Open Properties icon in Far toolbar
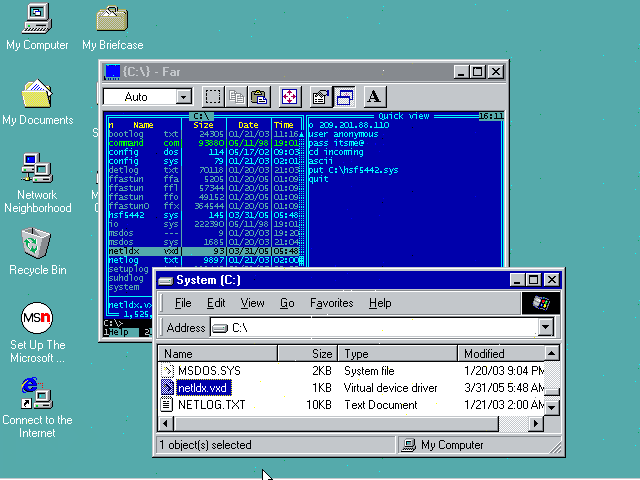 321,97
